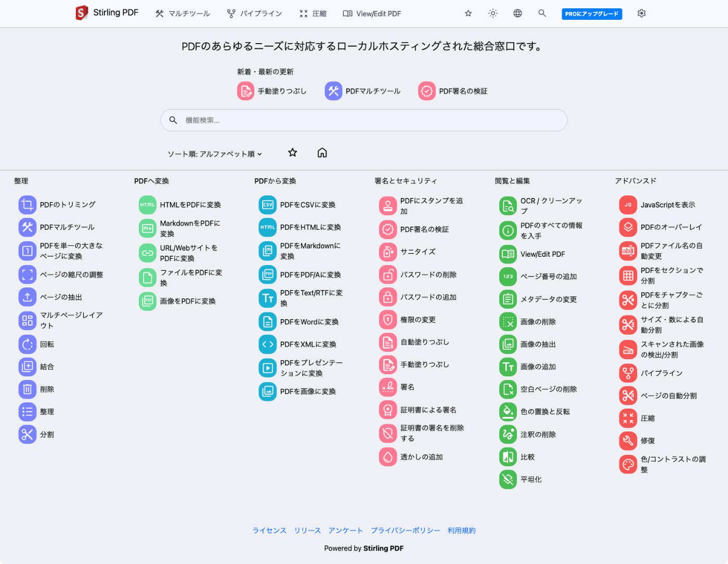Viewport: 728px width, 564px height.
Task: Open the リリース footer link
Action: tap(307, 530)
